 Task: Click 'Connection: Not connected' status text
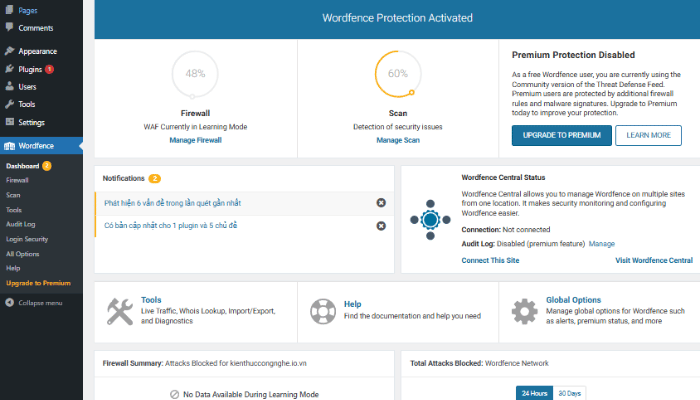pyautogui.click(x=506, y=229)
